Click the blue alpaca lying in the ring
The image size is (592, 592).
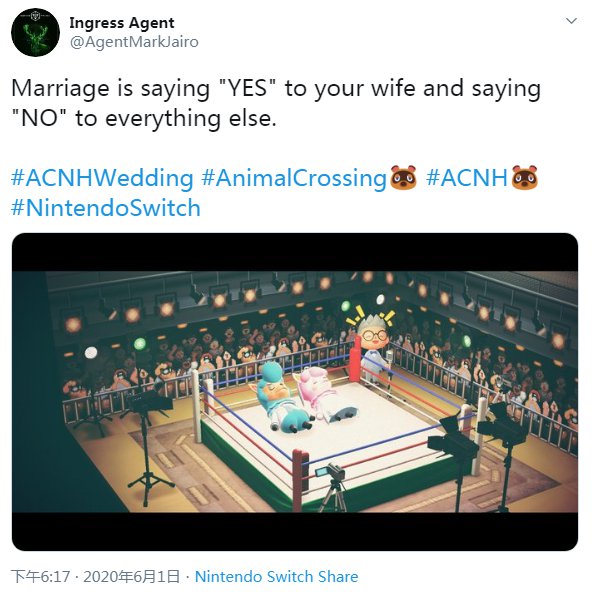(281, 396)
